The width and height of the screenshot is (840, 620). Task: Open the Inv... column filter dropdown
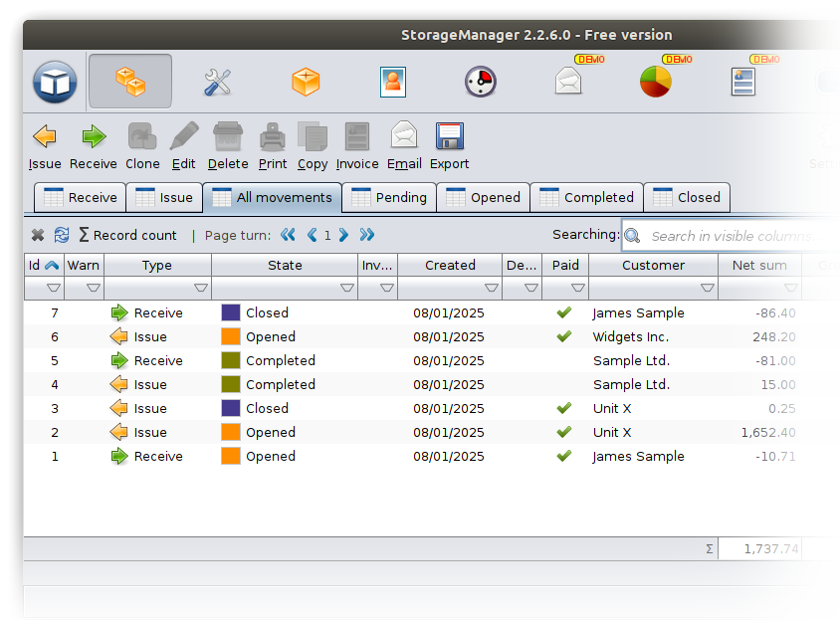coord(387,288)
